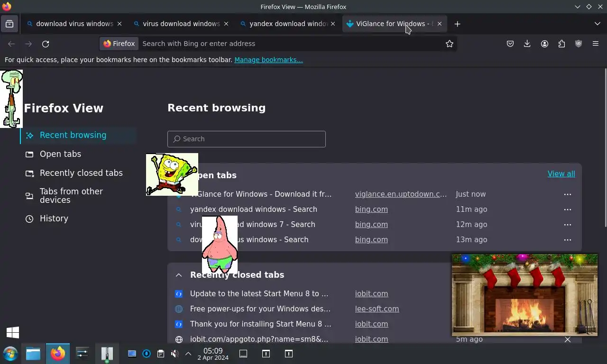Click the Firefox taskbar icon
Image resolution: width=607 pixels, height=364 pixels.
pos(58,354)
